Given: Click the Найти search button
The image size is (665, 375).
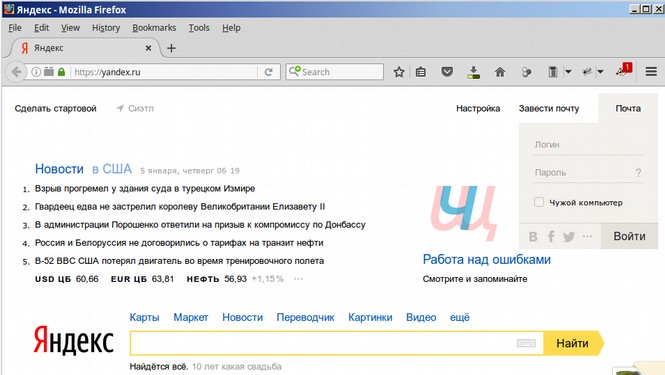Looking at the screenshot, I should (x=573, y=343).
